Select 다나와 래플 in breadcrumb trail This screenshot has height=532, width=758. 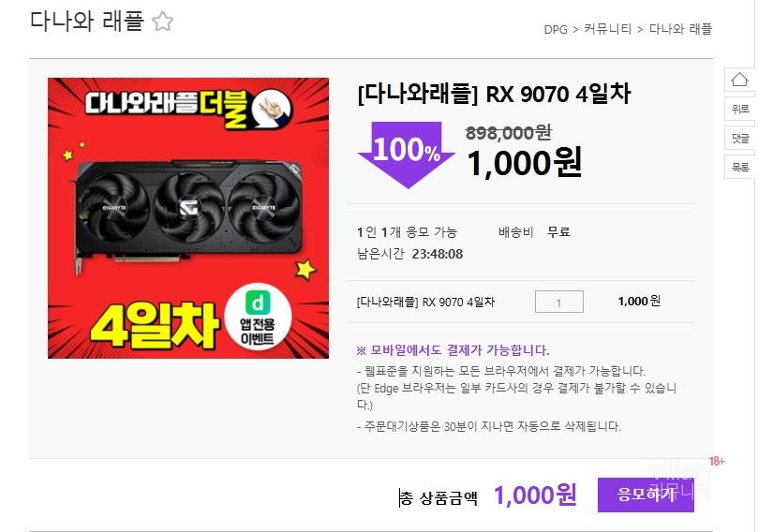pos(680,29)
